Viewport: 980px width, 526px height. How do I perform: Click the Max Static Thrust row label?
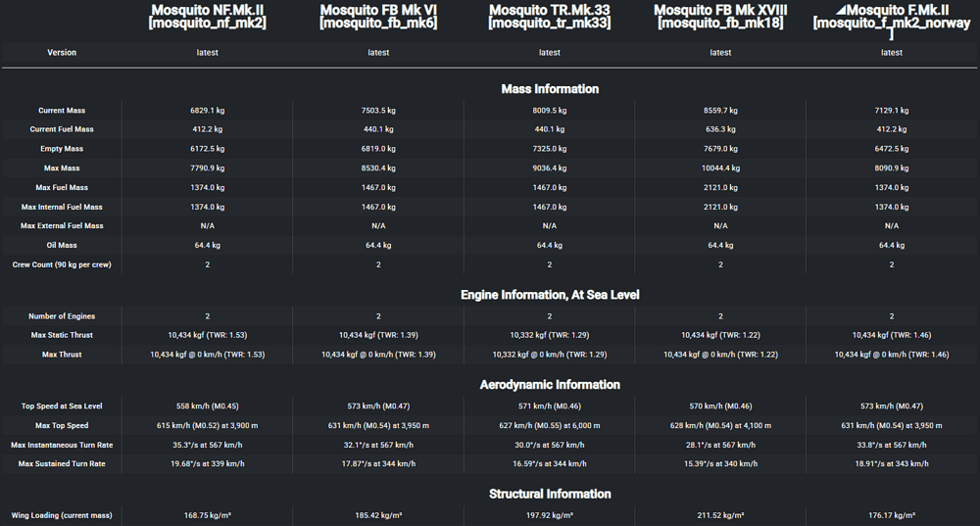[61, 336]
